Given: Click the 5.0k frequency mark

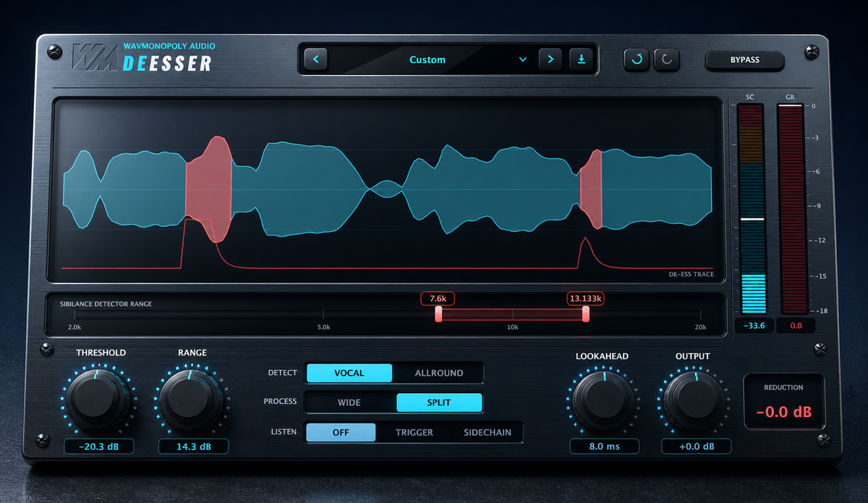Looking at the screenshot, I should tap(323, 327).
